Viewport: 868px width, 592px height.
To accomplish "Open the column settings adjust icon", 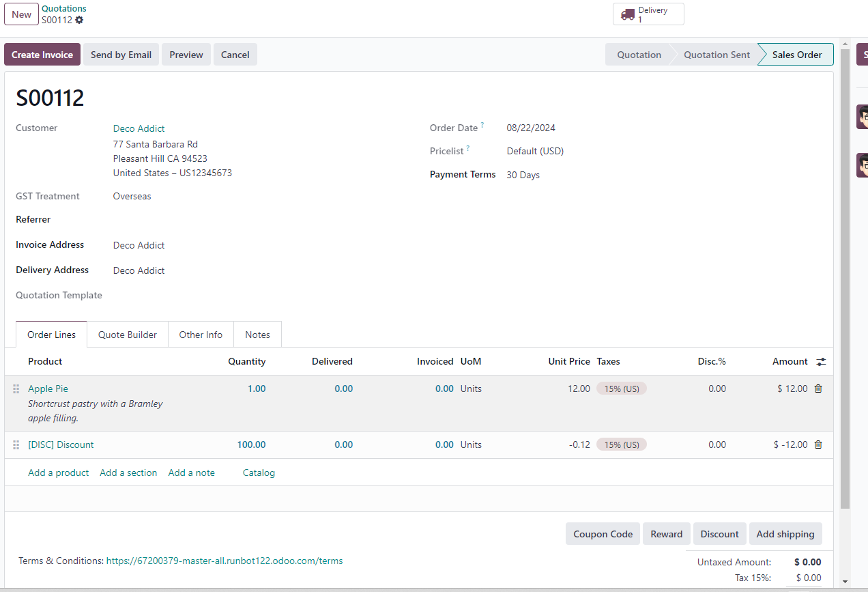I will (821, 362).
